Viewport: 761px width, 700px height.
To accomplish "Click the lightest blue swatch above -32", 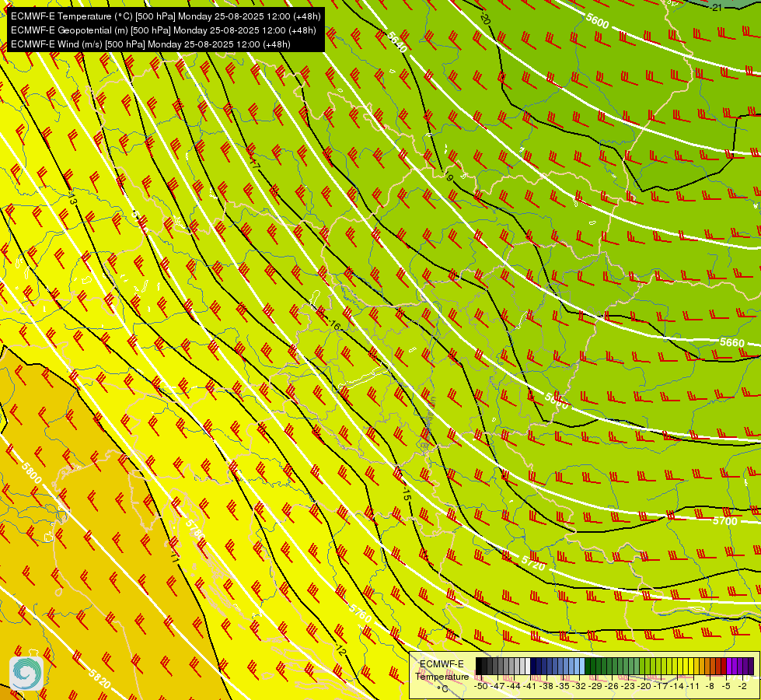I will tap(582, 666).
